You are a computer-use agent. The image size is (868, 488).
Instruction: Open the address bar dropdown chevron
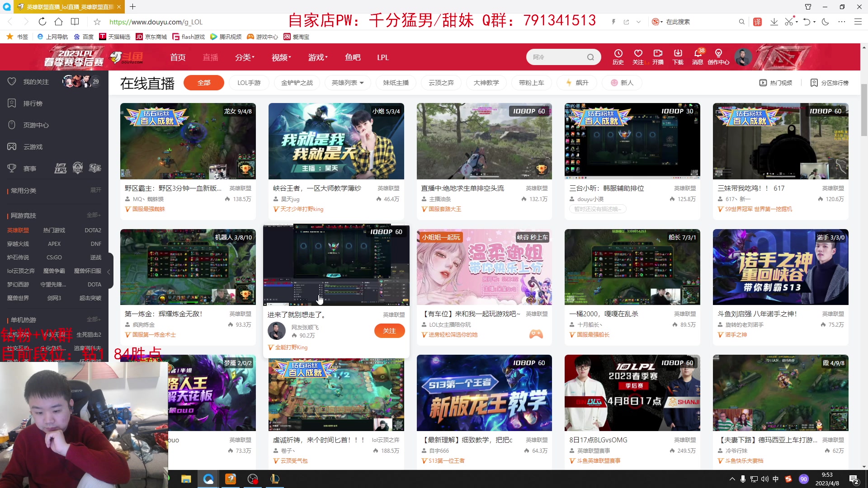click(x=638, y=22)
